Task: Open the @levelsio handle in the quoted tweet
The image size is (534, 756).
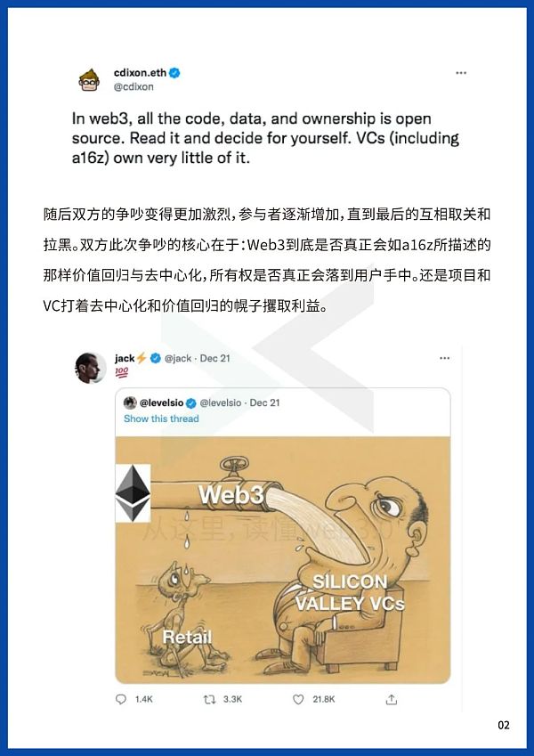Action: (x=220, y=402)
